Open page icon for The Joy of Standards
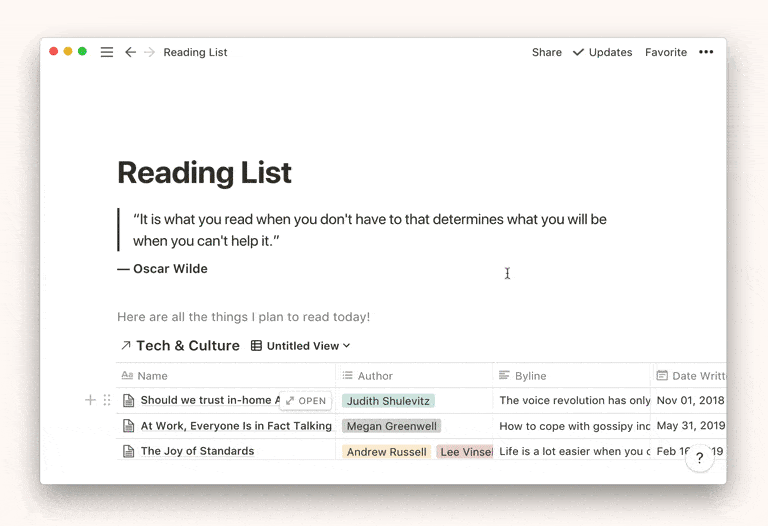 (x=128, y=451)
